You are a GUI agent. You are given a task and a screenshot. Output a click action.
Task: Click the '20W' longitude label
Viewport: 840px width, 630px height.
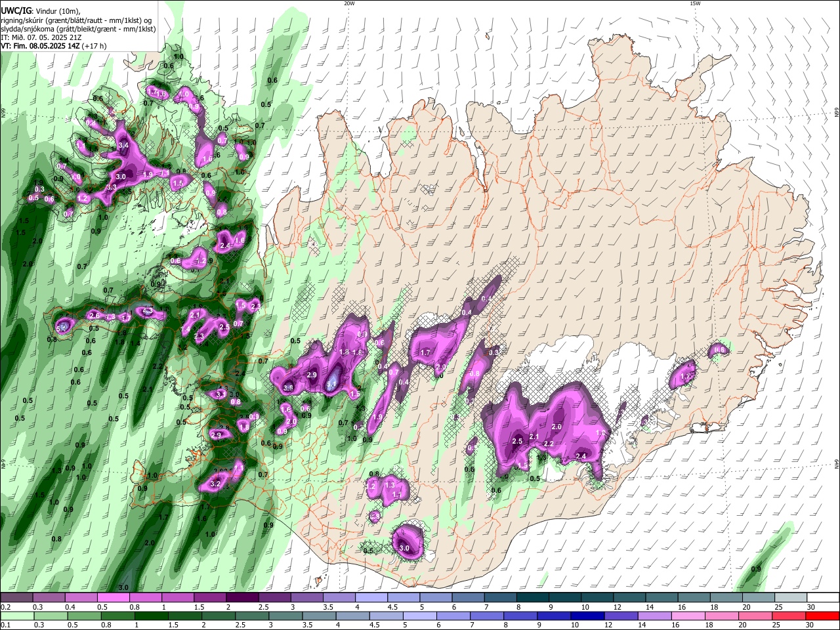tap(349, 3)
